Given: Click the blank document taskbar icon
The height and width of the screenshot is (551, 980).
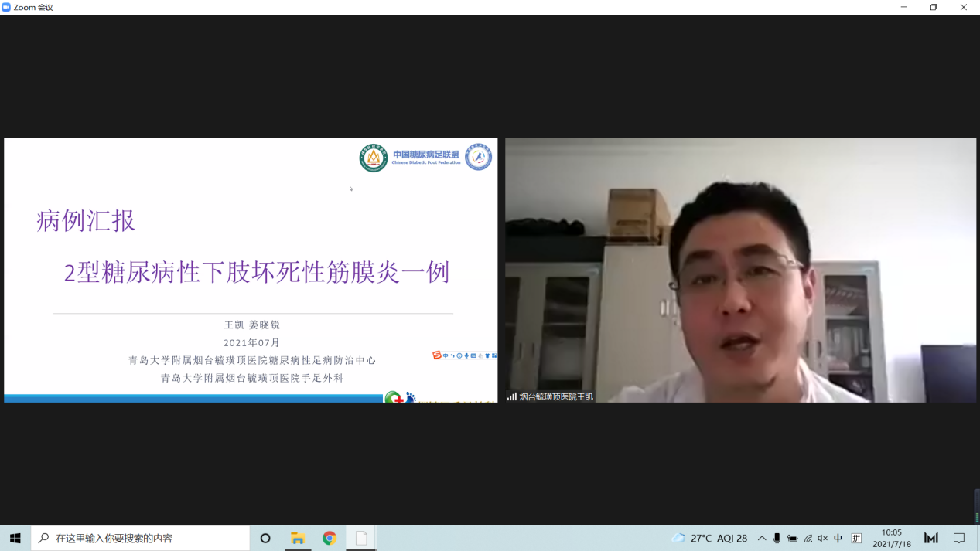Looking at the screenshot, I should coord(361,538).
